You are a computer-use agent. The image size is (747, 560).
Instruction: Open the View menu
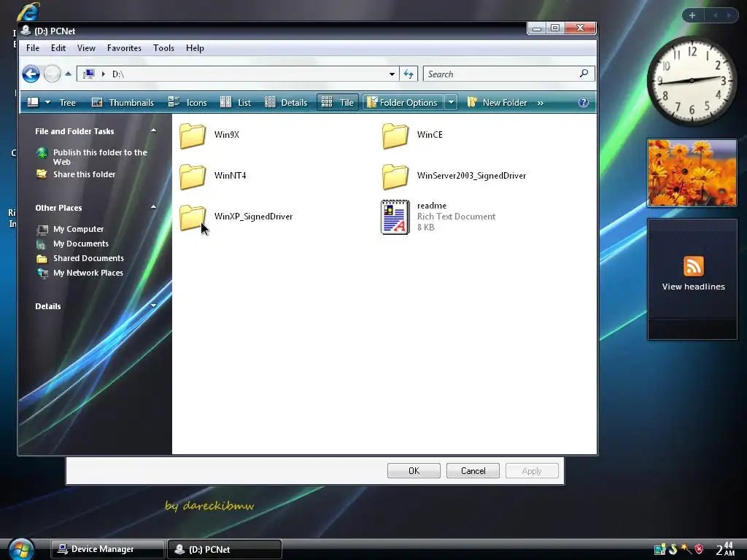tap(86, 48)
